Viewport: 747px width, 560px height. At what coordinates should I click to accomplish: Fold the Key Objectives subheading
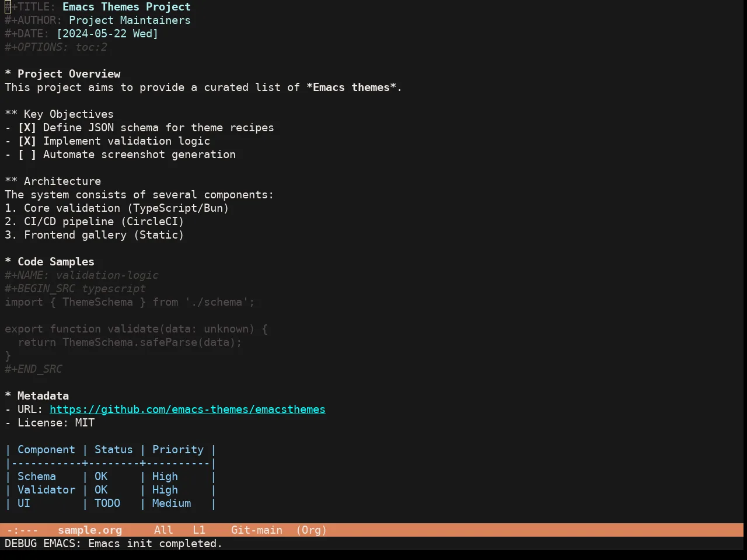(x=59, y=114)
